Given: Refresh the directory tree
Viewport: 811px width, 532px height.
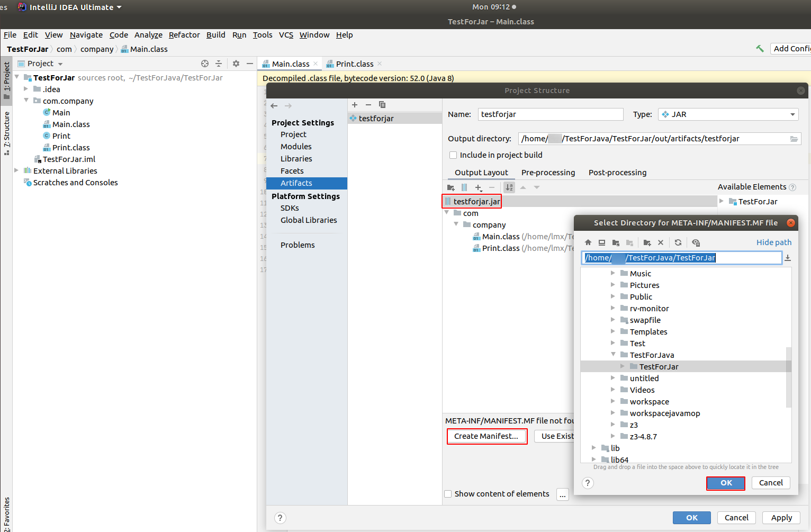Looking at the screenshot, I should click(x=678, y=242).
